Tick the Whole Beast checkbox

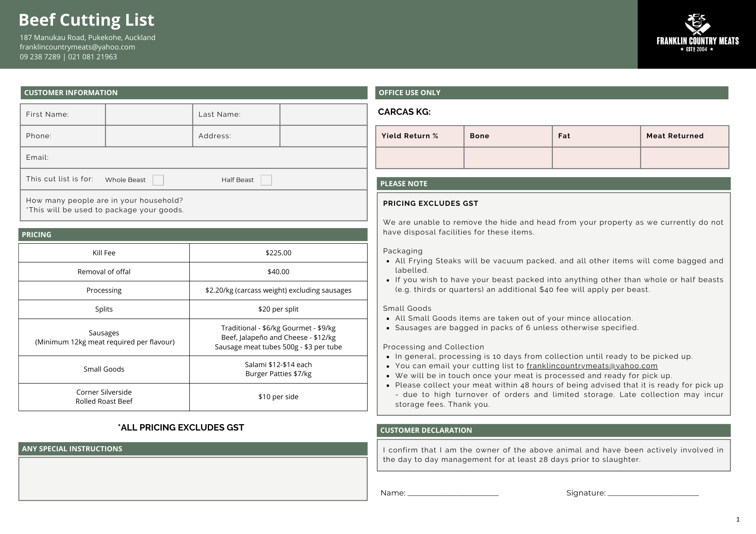click(158, 180)
